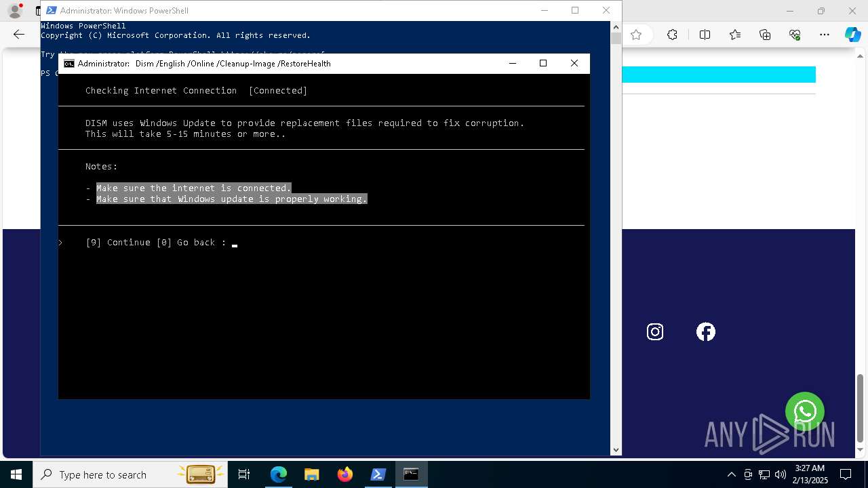The width and height of the screenshot is (868, 488).
Task: Click PowerShell scrollbar down arrow
Action: pos(616,449)
